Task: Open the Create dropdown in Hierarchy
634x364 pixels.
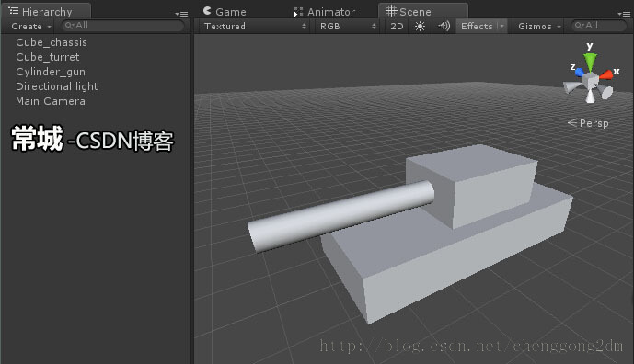Action: point(31,27)
